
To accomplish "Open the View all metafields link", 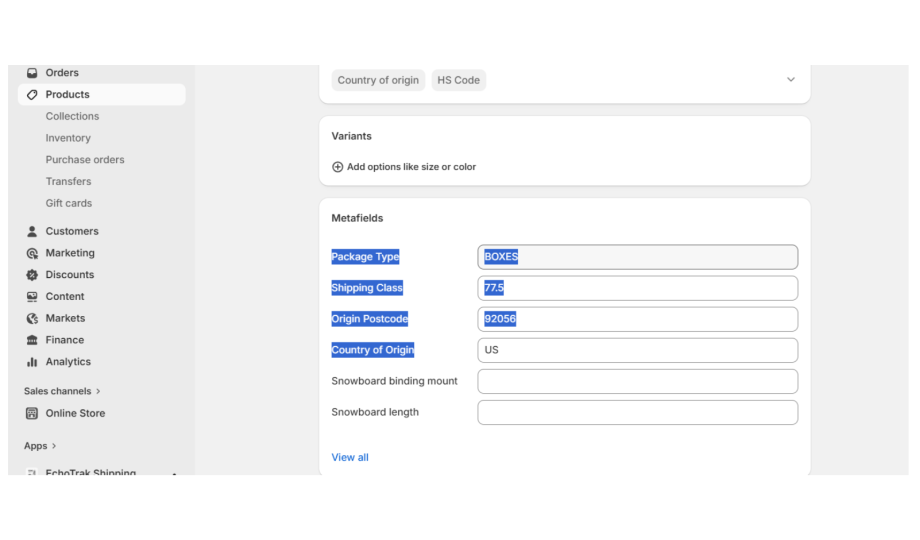I will click(350, 457).
